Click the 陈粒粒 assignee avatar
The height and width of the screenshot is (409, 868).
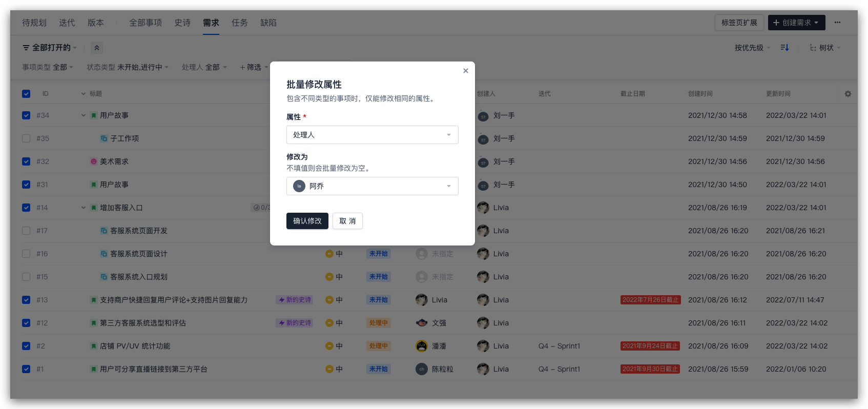point(422,369)
